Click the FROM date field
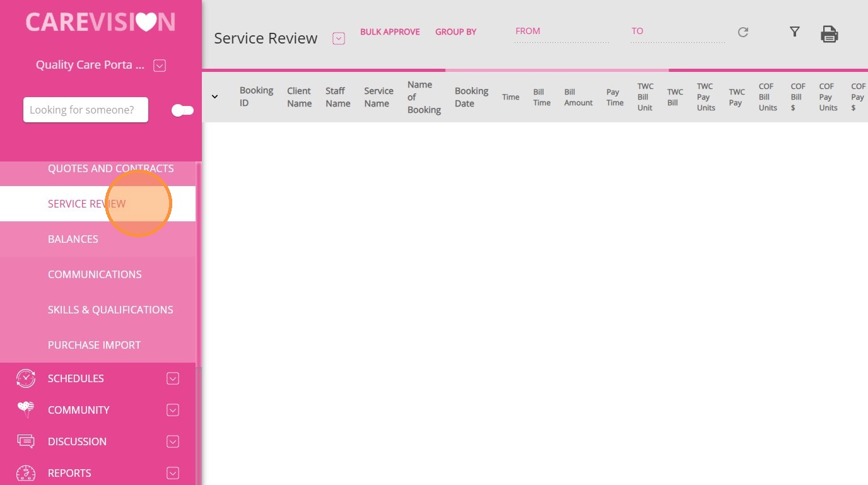This screenshot has height=485, width=868. coord(561,32)
